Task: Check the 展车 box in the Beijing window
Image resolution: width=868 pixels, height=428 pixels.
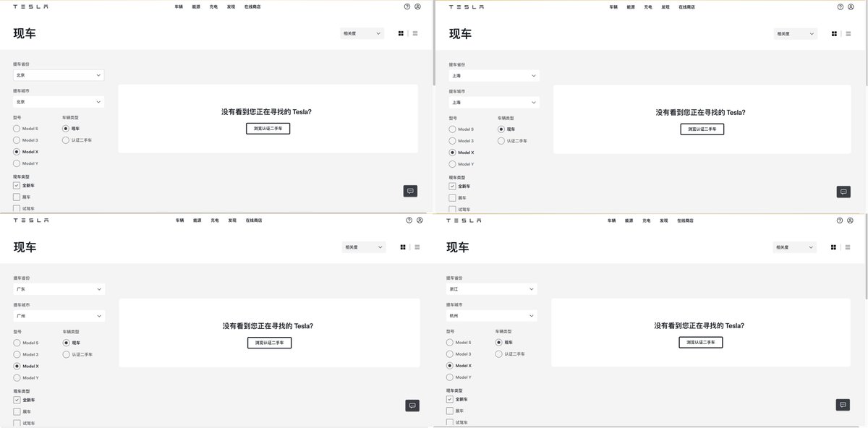Action: (17, 197)
